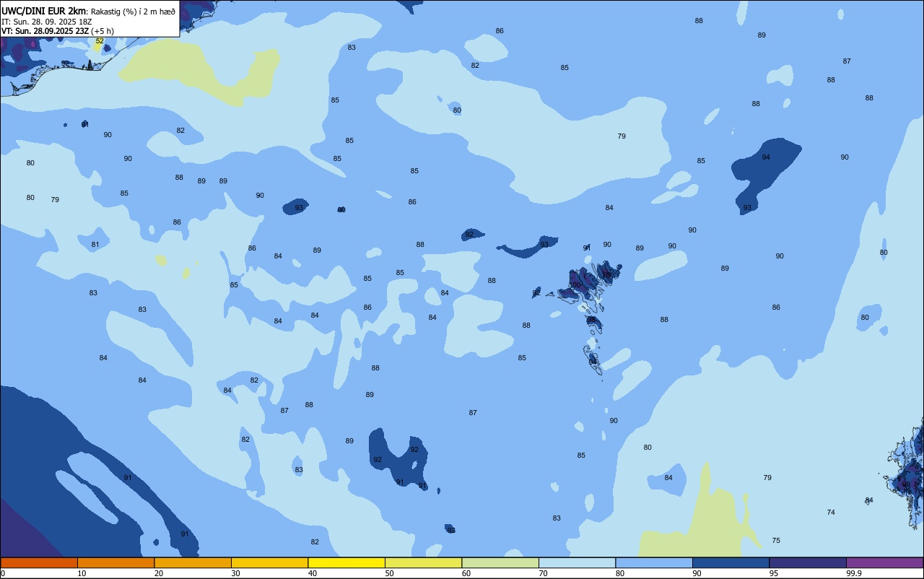Click the medium blue 80–90 legend swatch
This screenshot has height=579, width=924.
654,562
